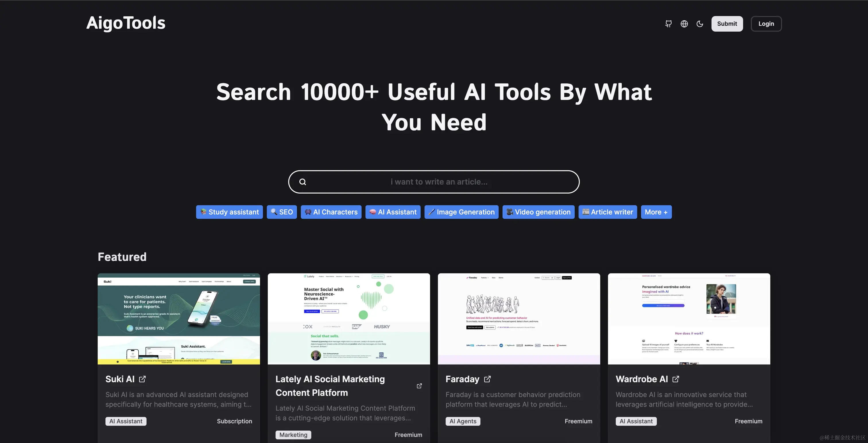Click the Article writer tag

coord(608,212)
